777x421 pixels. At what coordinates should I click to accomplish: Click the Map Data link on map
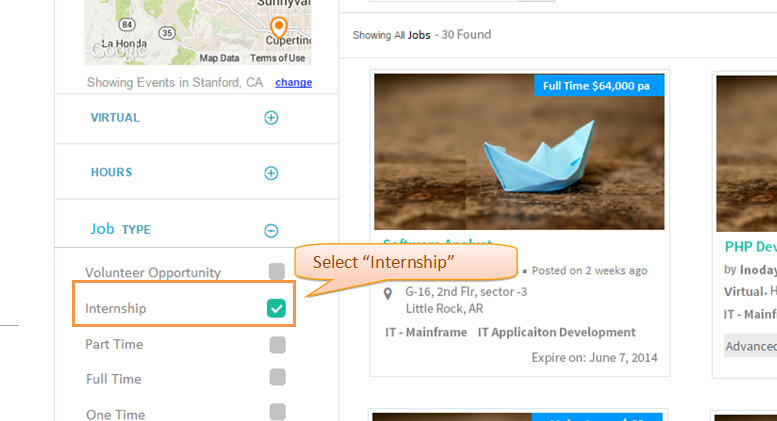pyautogui.click(x=219, y=58)
